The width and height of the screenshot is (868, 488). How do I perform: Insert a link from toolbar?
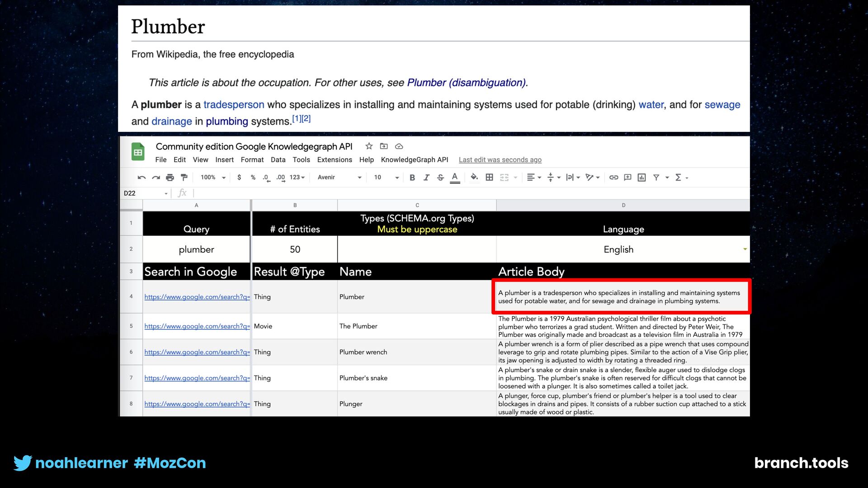[613, 178]
